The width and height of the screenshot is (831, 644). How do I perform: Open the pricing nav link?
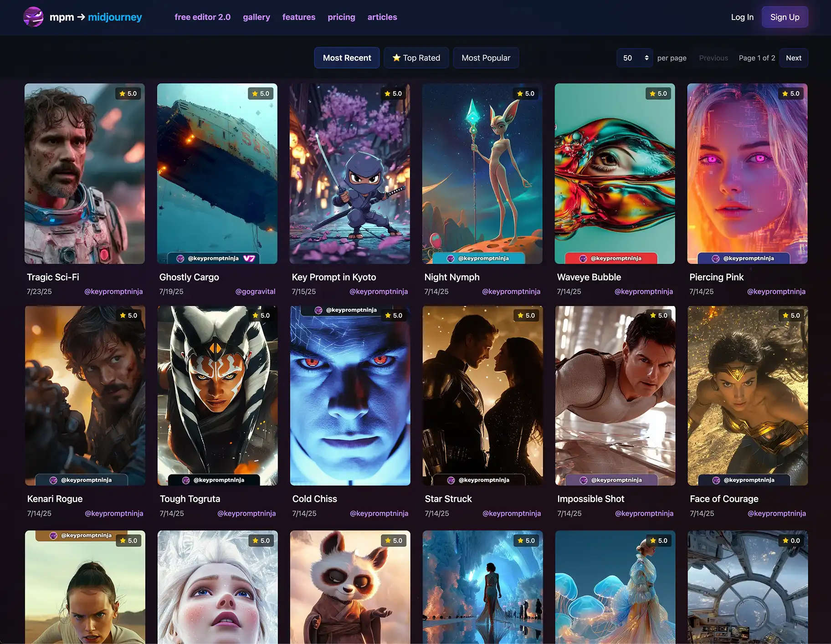coord(341,17)
